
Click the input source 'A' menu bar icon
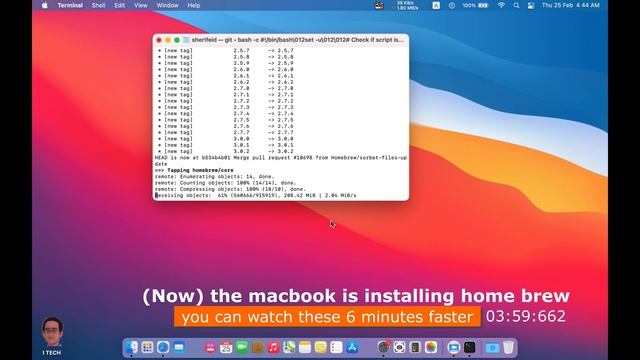click(x=436, y=5)
